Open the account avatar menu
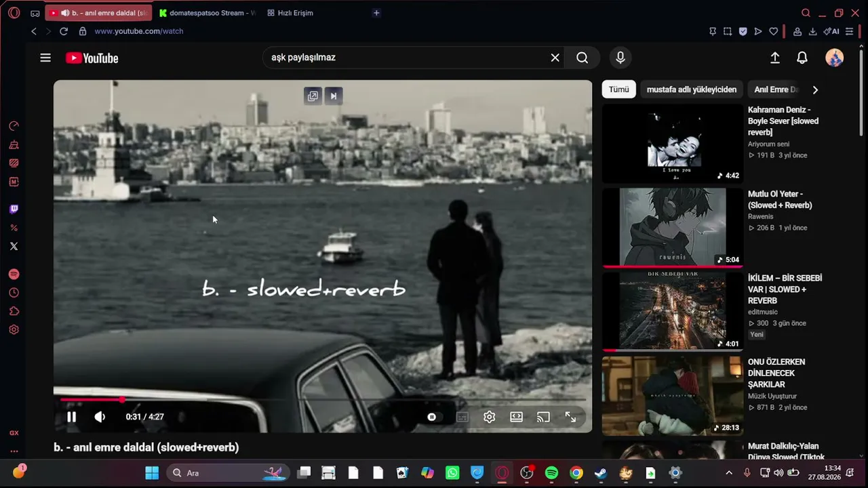 tap(834, 58)
